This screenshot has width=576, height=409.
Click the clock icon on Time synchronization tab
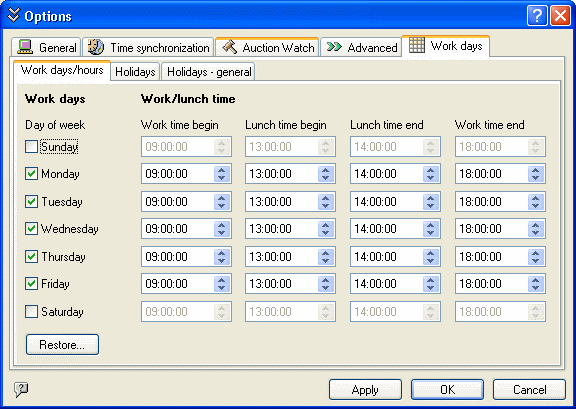coord(96,47)
